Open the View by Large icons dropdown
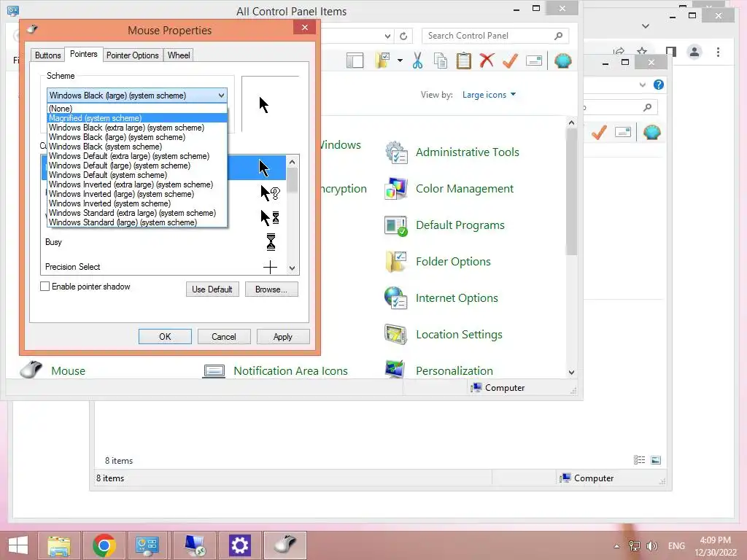The image size is (747, 560). coord(489,95)
